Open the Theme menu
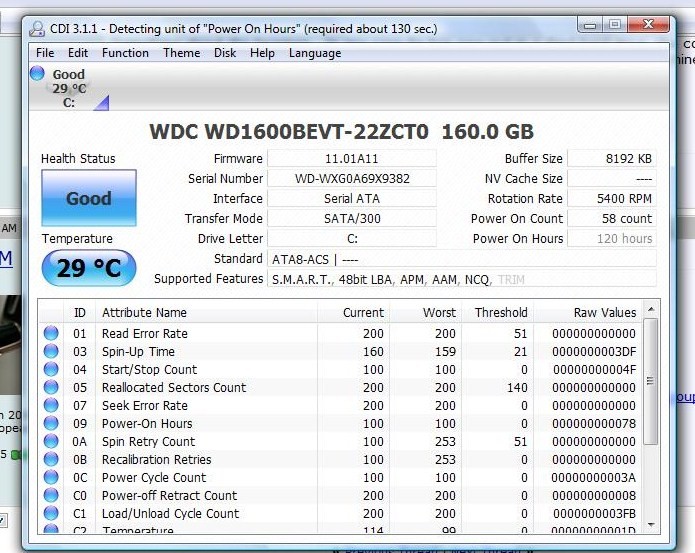The height and width of the screenshot is (553, 695). 182,53
